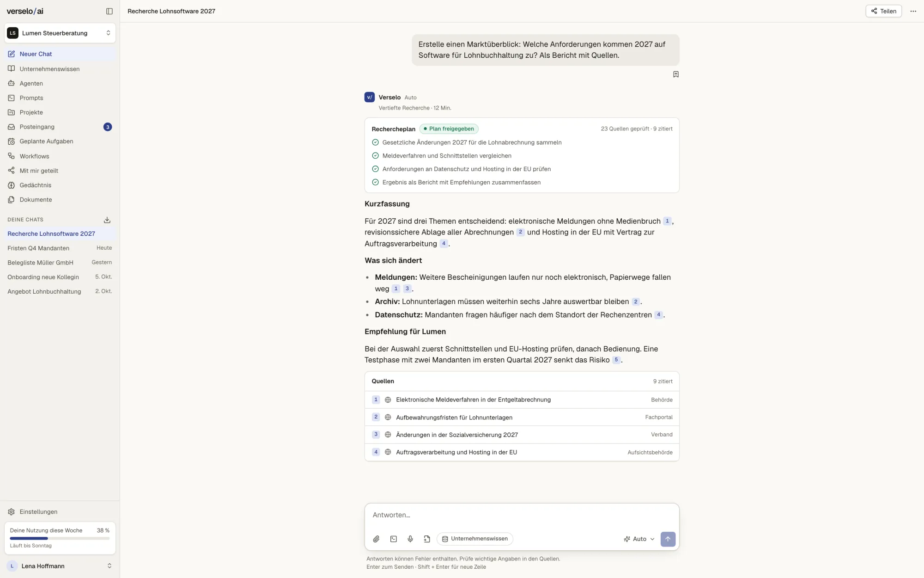Open chat Fristen Q4 Mandanten
Viewport: 924px width, 578px height.
pos(60,248)
